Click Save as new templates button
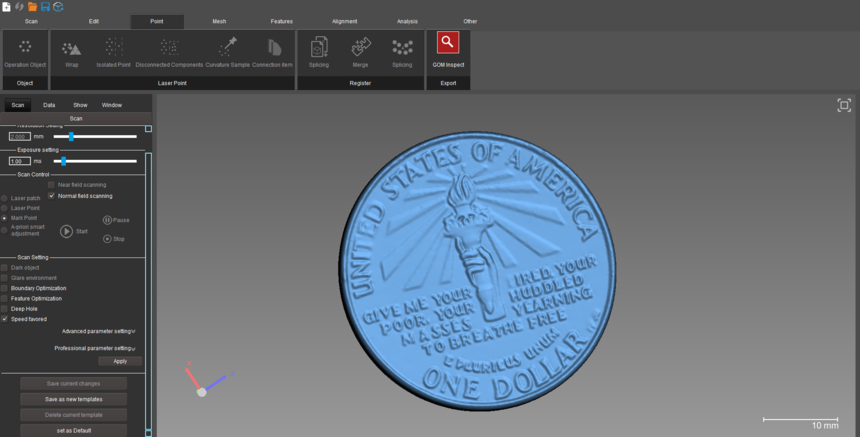 [x=73, y=399]
